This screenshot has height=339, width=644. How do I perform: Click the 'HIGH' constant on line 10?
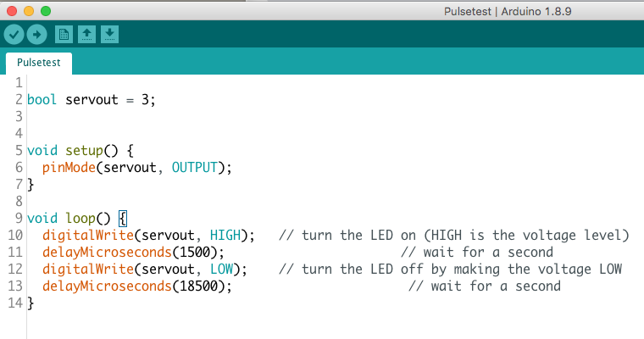pos(225,235)
